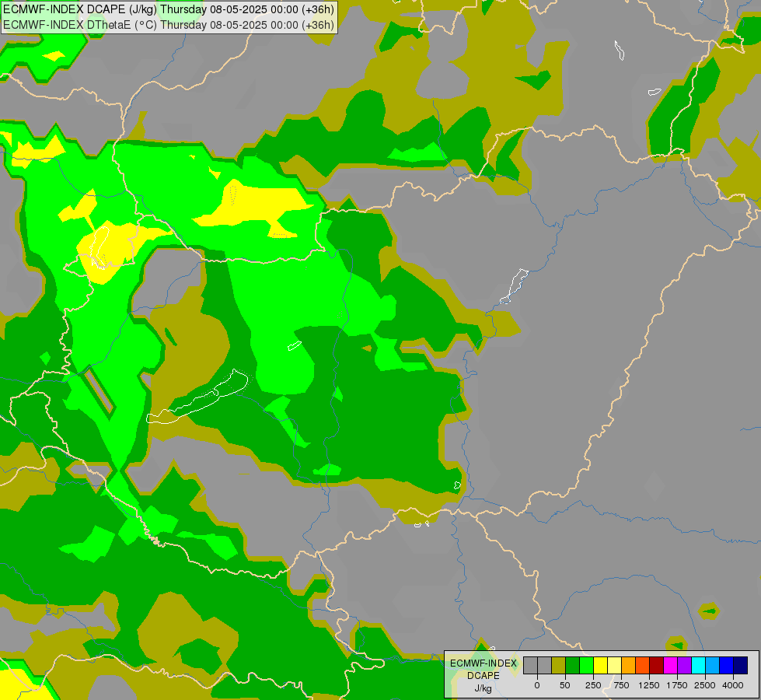Click the legend scale value 750

[621, 685]
